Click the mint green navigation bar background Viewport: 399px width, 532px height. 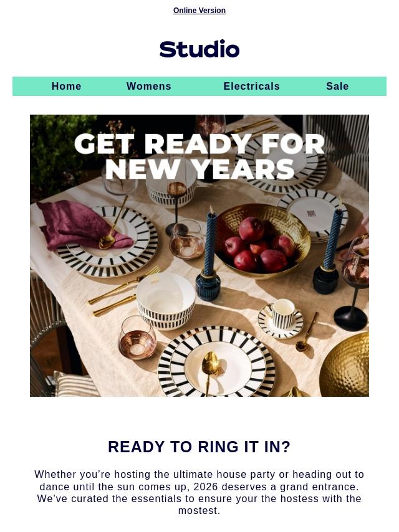click(199, 86)
